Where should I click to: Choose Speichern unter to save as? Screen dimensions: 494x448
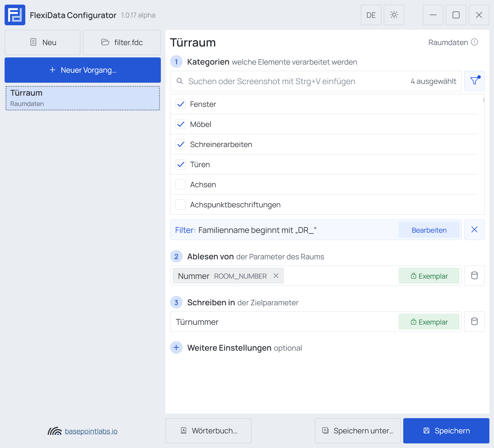[358, 431]
